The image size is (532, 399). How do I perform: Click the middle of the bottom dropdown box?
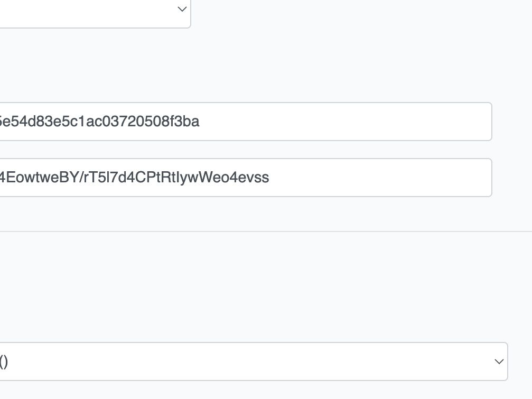pos(254,361)
